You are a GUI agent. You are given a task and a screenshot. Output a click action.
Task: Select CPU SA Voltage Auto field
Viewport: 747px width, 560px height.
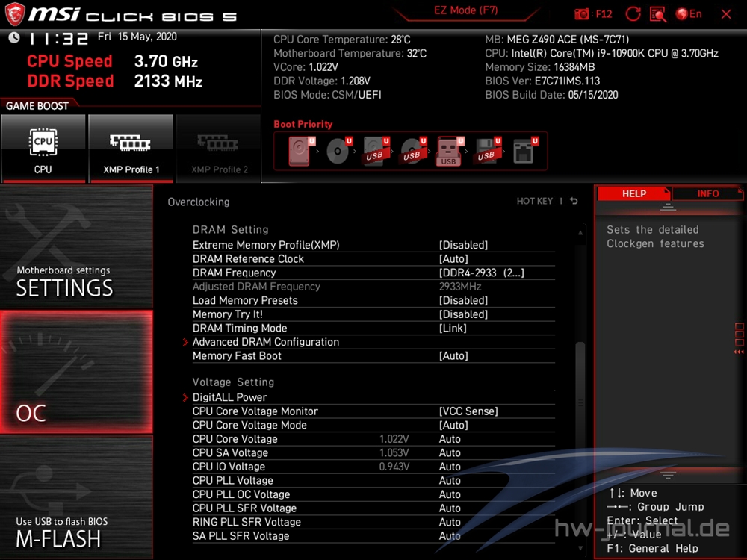450,453
